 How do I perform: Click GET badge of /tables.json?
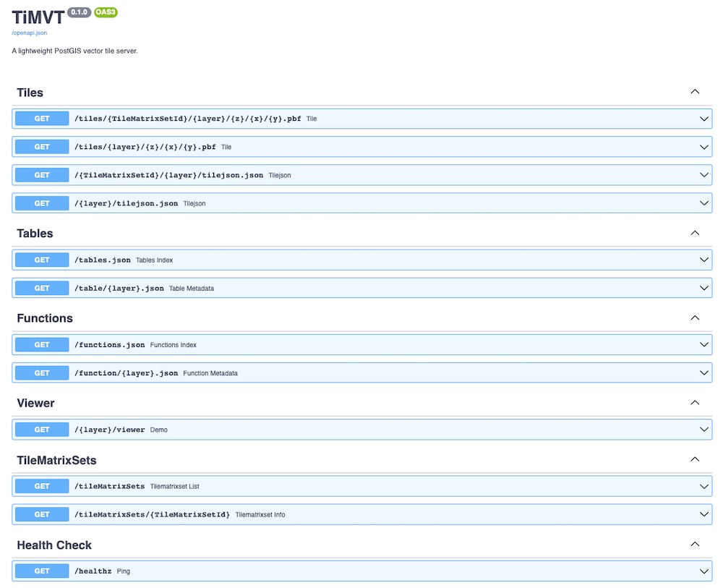42,260
